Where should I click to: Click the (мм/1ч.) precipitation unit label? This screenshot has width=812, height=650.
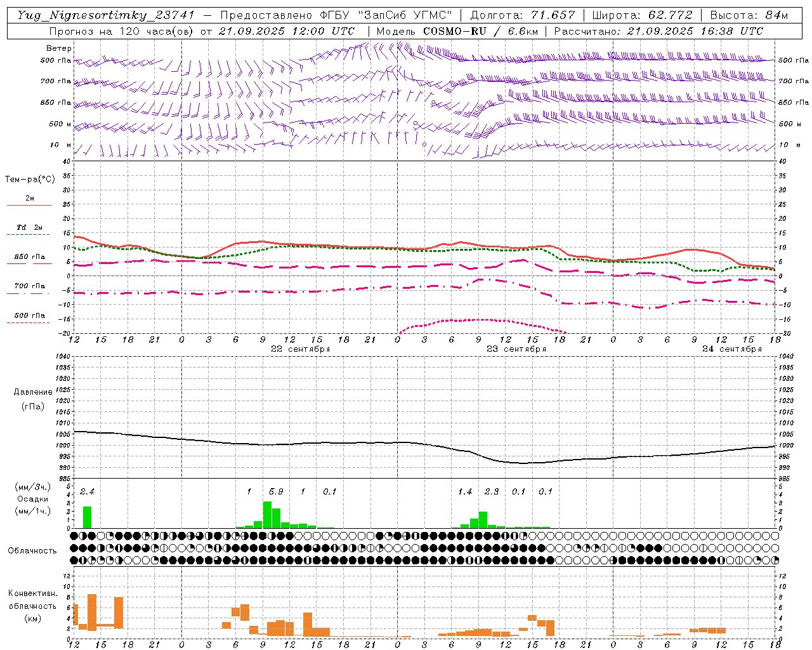tap(32, 511)
